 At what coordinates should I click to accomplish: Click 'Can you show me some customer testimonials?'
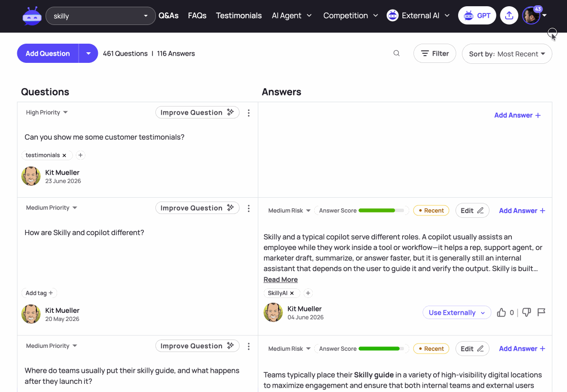coord(105,137)
